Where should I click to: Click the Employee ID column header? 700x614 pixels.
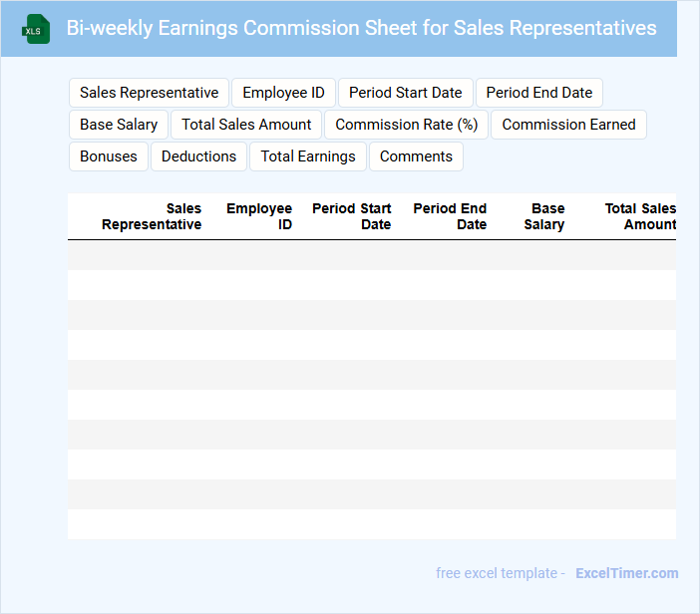[x=259, y=216]
